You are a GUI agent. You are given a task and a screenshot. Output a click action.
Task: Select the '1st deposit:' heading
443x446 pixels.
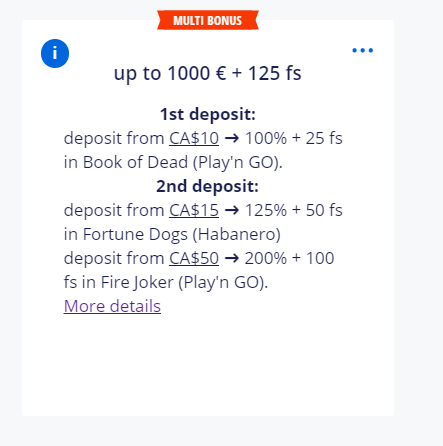tap(208, 114)
